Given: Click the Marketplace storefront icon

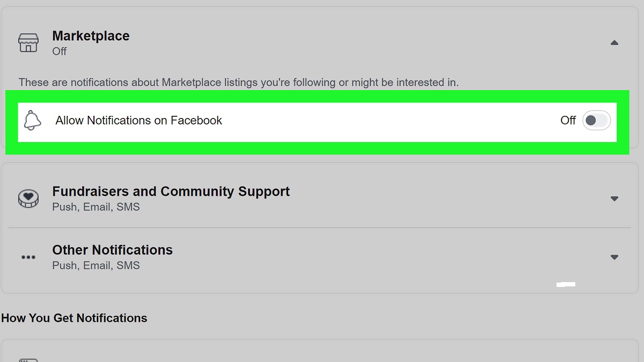Looking at the screenshot, I should [x=28, y=43].
